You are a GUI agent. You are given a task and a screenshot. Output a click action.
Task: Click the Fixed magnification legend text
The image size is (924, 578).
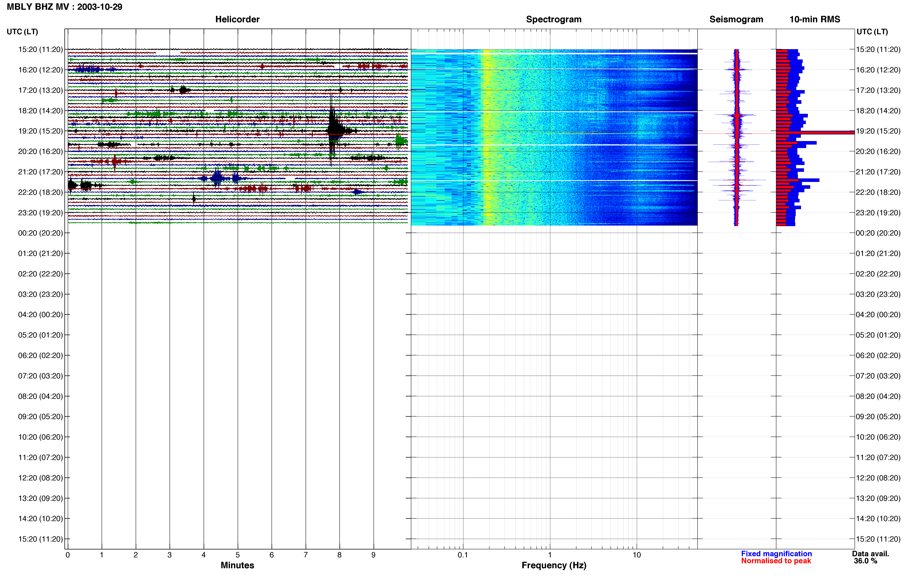point(776,554)
